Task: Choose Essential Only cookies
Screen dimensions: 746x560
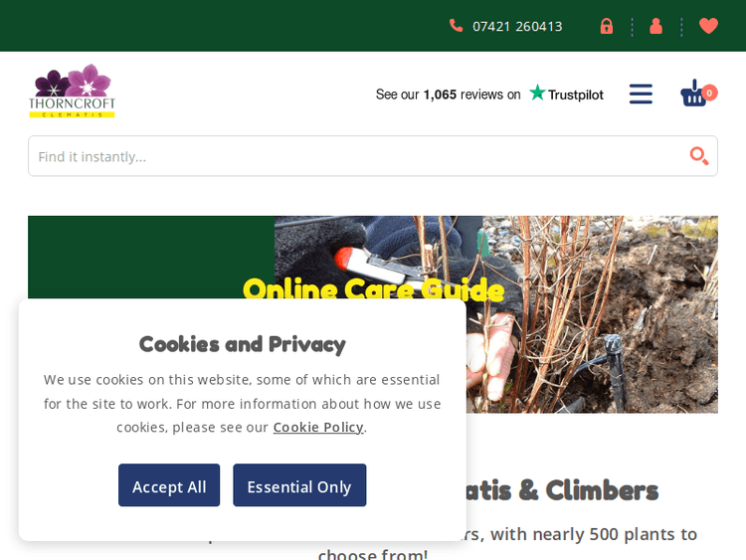Action: click(299, 485)
